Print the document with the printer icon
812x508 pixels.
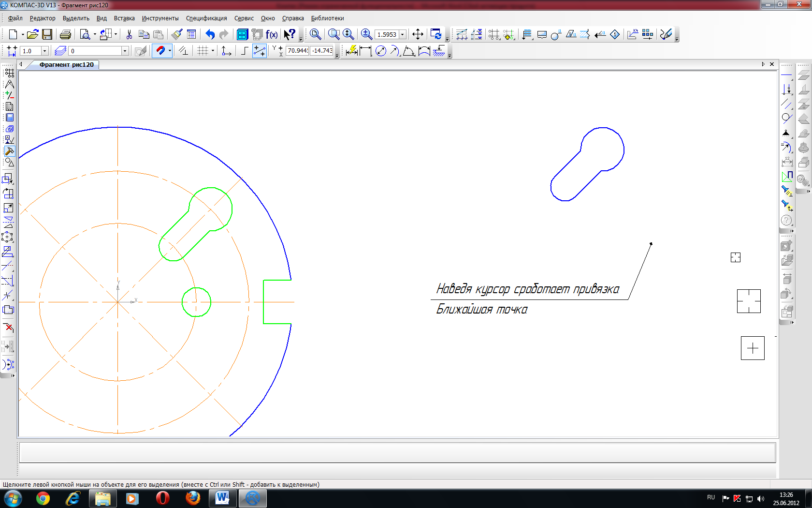click(x=66, y=34)
